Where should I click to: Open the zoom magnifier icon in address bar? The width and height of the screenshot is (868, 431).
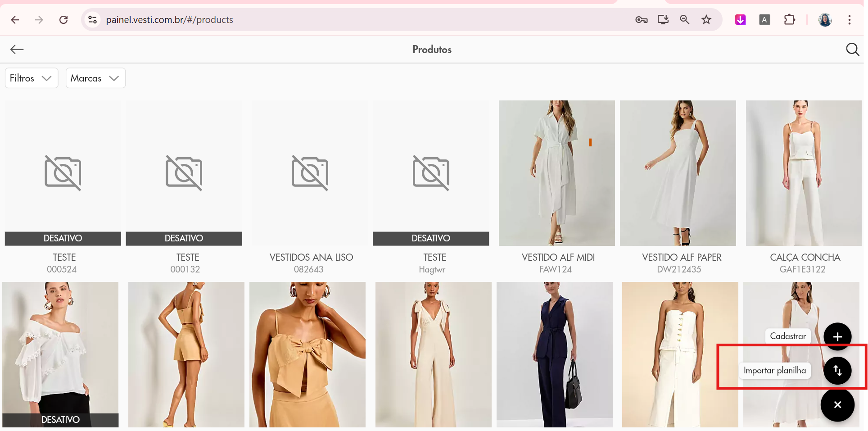(685, 20)
